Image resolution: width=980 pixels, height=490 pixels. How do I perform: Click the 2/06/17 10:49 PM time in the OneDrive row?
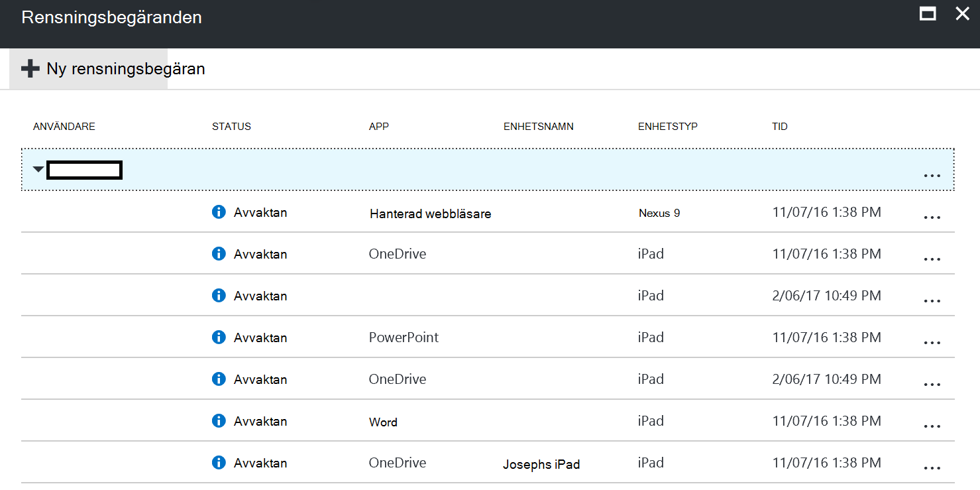pos(827,379)
